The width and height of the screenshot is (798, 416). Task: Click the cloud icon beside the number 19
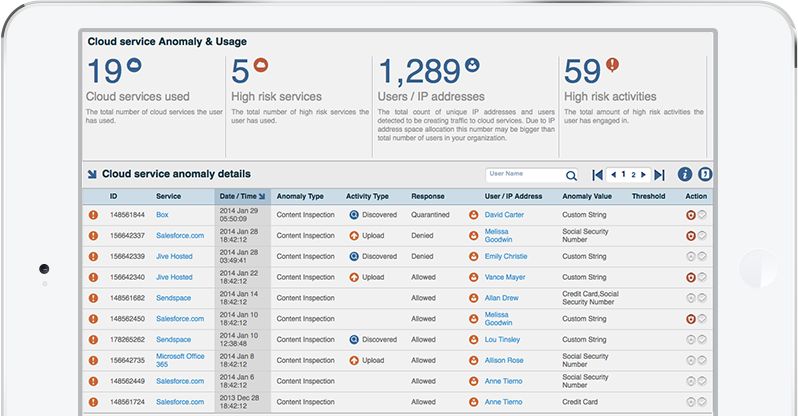[134, 65]
